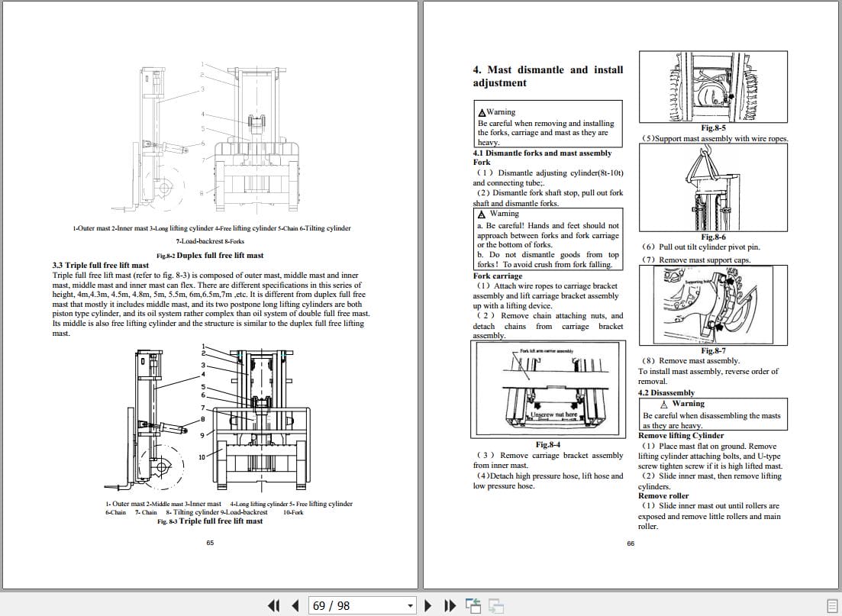Click the Fig.8-7 support caps illustration
842x616 pixels.
coord(713,305)
